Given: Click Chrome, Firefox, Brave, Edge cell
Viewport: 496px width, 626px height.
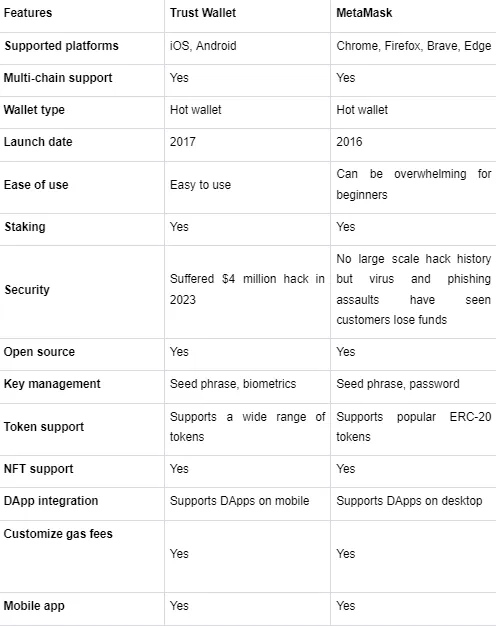Looking at the screenshot, I should [413, 46].
